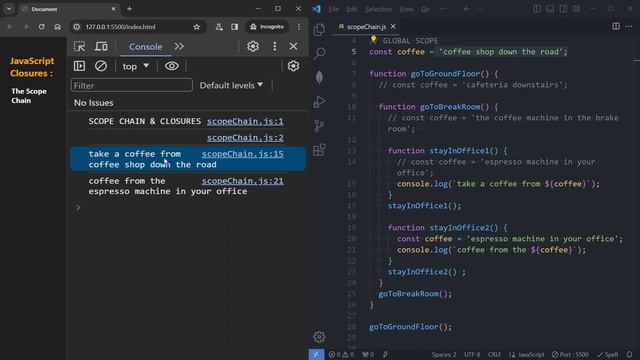Image resolution: width=640 pixels, height=360 pixels.
Task: Click the console prompt chevron
Action: tap(78, 208)
